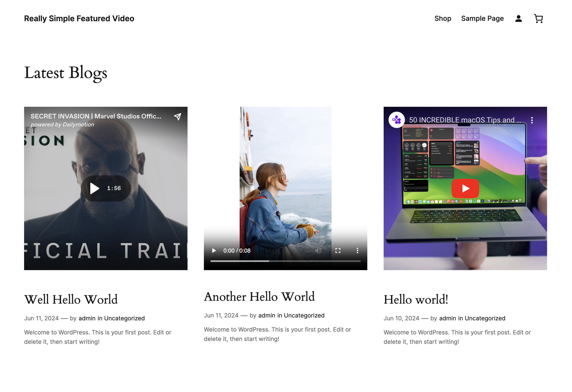Screen dimensions: 572x392
Task: Click the YouTube channel avatar icon
Action: 397,120
